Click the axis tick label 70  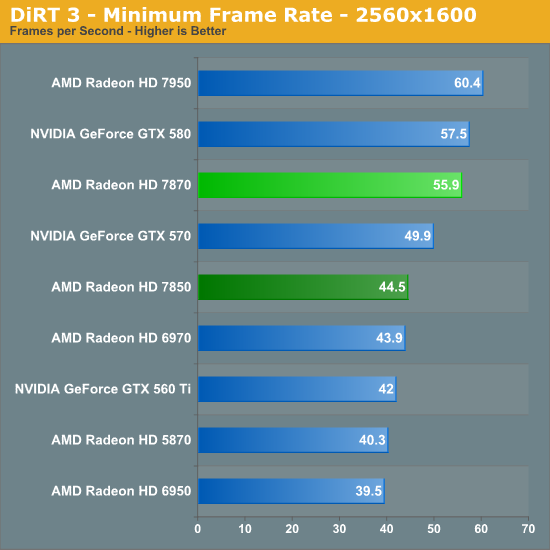click(528, 529)
